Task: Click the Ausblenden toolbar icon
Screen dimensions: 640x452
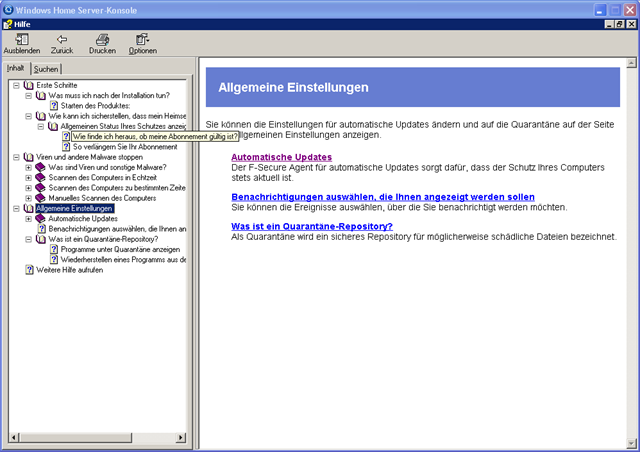Action: (22, 40)
